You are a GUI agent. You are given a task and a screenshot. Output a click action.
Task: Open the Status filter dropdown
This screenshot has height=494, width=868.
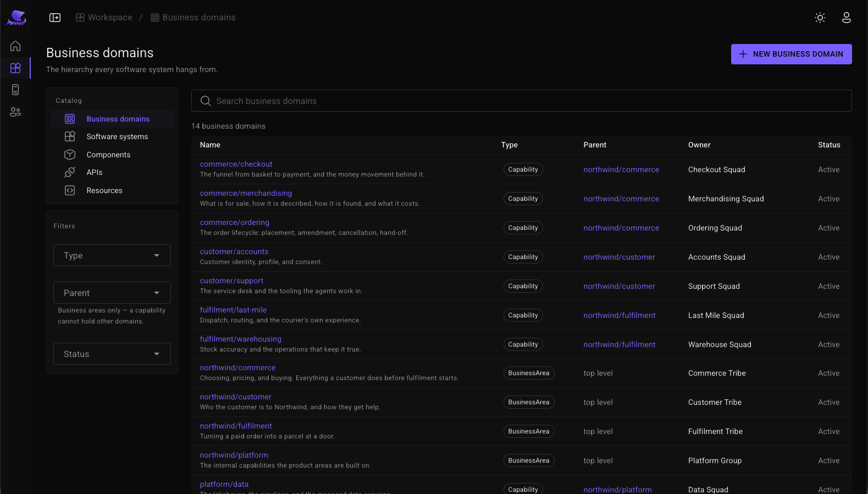click(112, 354)
